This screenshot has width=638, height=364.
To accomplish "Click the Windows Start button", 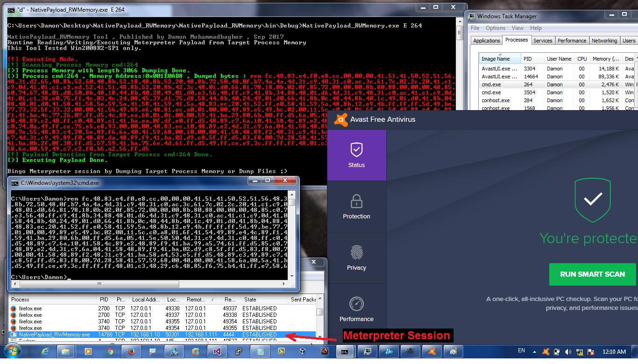I will pyautogui.click(x=13, y=351).
